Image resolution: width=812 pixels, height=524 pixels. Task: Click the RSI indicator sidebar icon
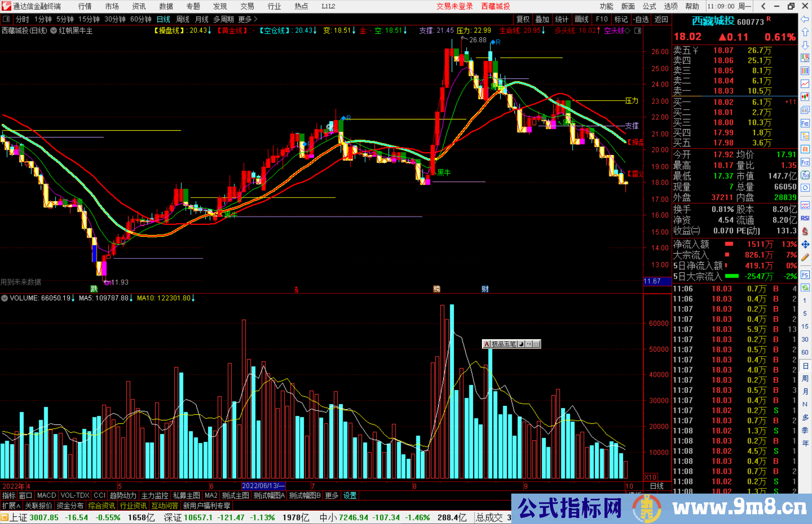click(x=805, y=218)
